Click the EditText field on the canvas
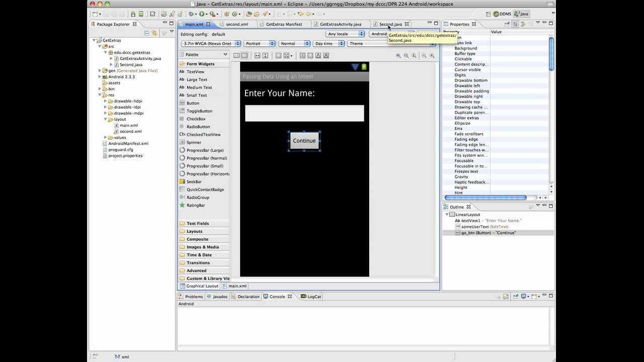 (x=304, y=113)
